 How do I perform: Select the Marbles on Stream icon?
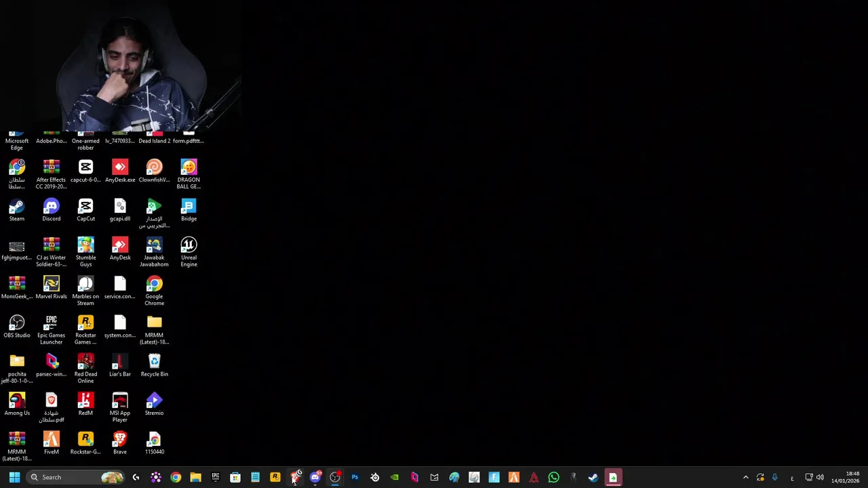(x=85, y=291)
